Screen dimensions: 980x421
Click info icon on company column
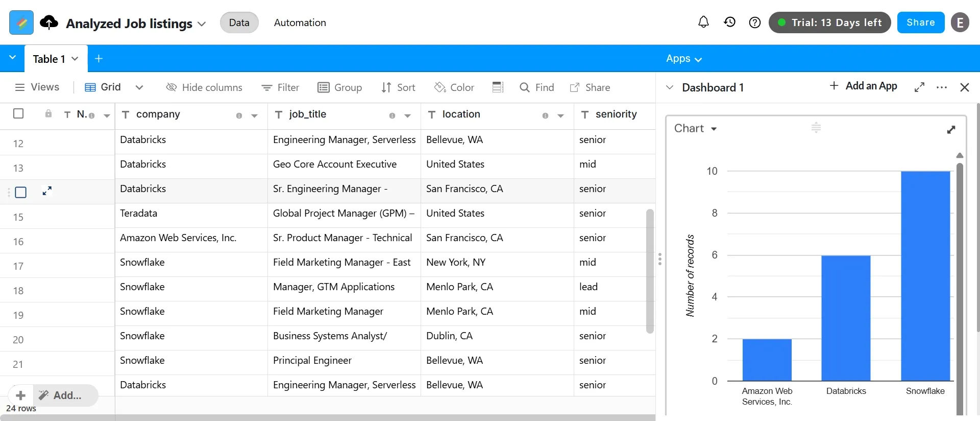pos(239,116)
